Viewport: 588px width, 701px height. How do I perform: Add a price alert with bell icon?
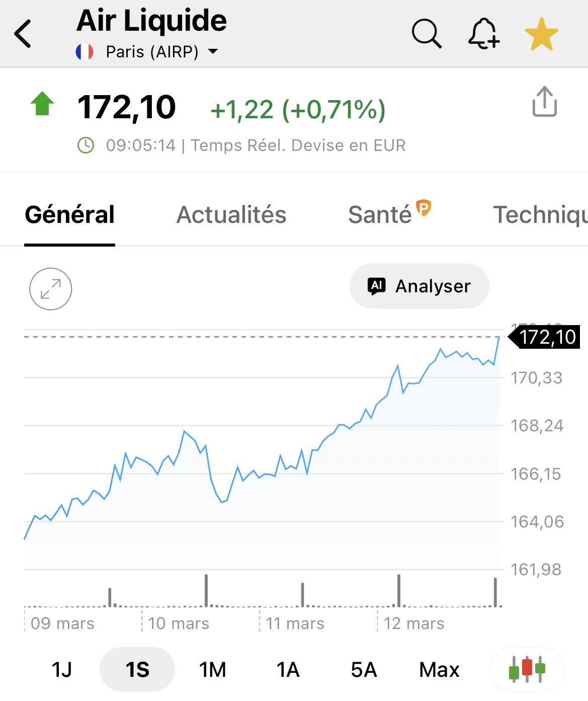click(x=483, y=34)
